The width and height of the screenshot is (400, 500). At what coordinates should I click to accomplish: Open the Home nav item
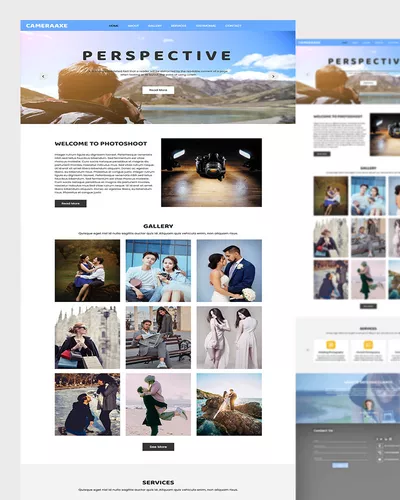(113, 26)
